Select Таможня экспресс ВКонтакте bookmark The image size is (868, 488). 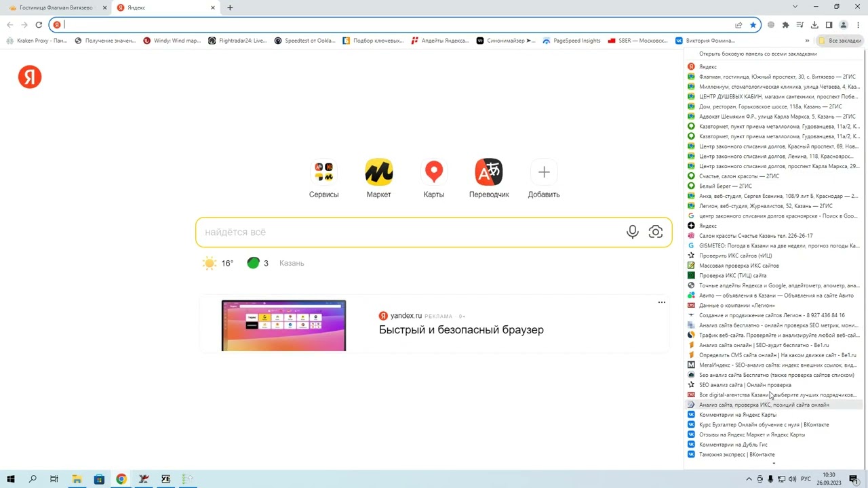click(x=774, y=454)
